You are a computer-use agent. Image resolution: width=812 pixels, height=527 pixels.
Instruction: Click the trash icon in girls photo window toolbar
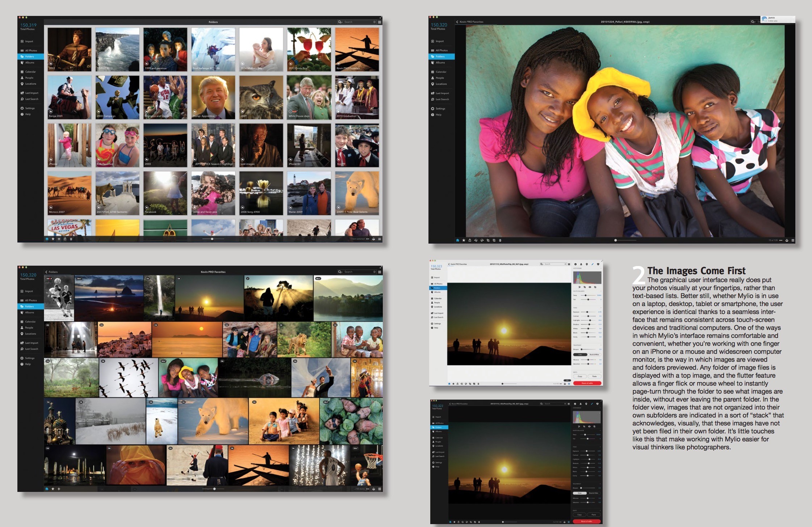click(500, 240)
